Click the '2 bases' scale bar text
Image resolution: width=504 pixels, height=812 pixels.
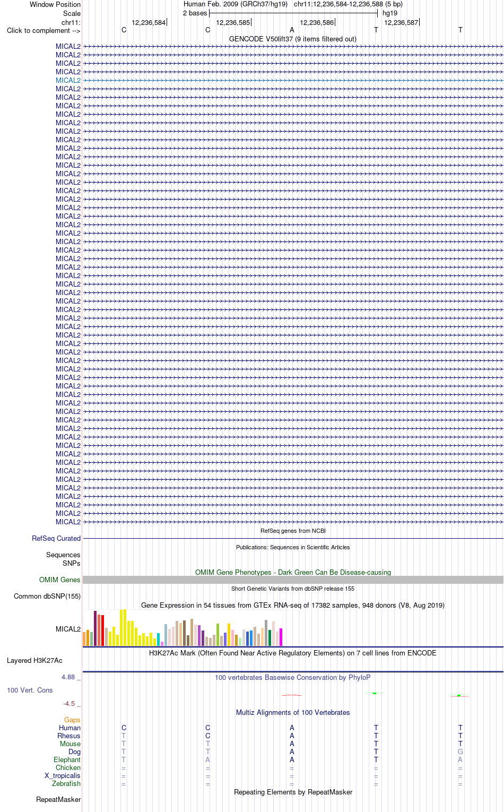click(x=195, y=13)
